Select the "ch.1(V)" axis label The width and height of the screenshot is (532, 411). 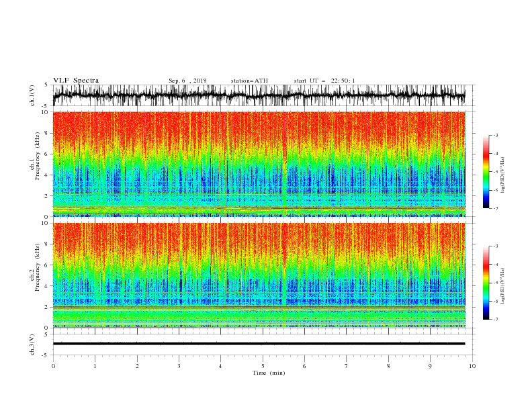[32, 95]
